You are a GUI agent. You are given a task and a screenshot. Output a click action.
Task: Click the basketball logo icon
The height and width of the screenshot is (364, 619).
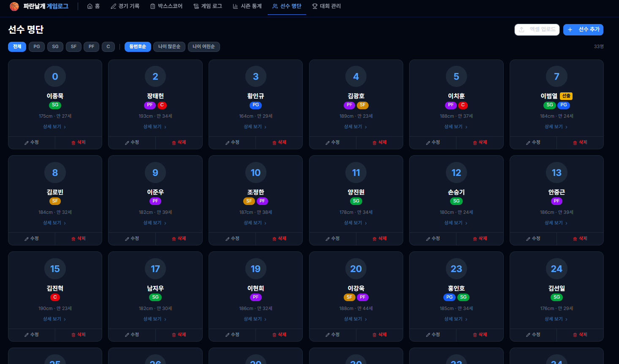point(14,6)
